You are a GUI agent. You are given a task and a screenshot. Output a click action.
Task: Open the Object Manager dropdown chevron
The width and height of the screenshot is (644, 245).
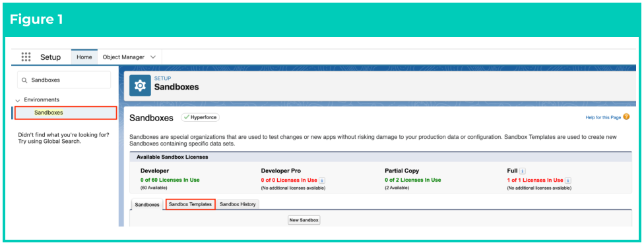point(153,57)
